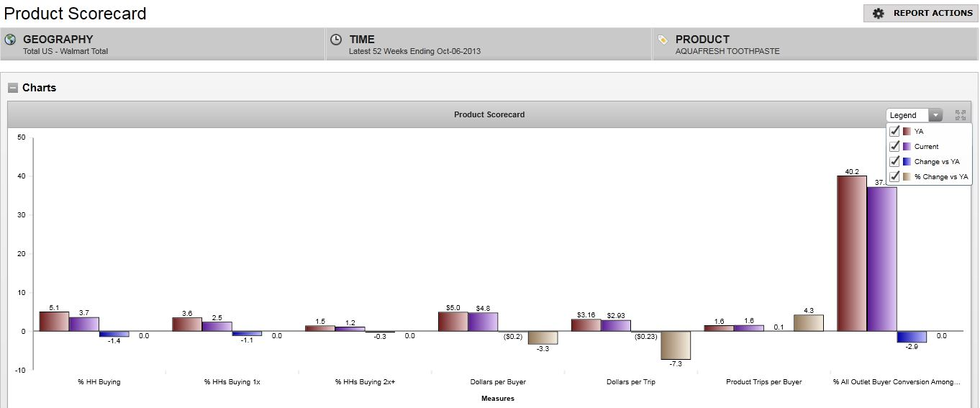Open the Time period selector panel
Viewport: 980px width, 408px height.
489,45
